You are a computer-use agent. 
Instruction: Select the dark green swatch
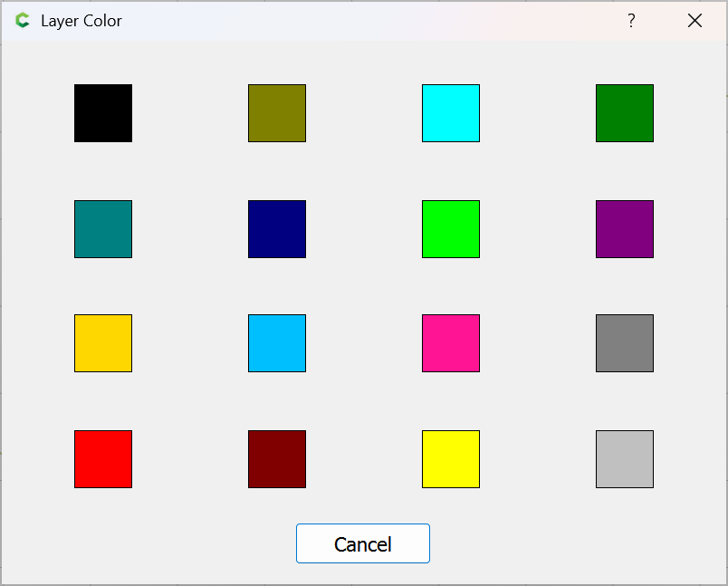coord(625,113)
